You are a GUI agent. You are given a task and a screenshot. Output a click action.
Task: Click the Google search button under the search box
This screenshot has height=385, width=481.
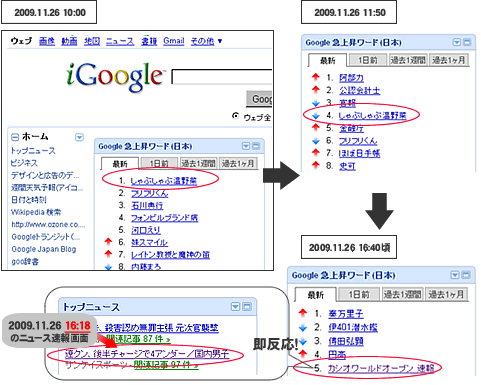pos(259,99)
